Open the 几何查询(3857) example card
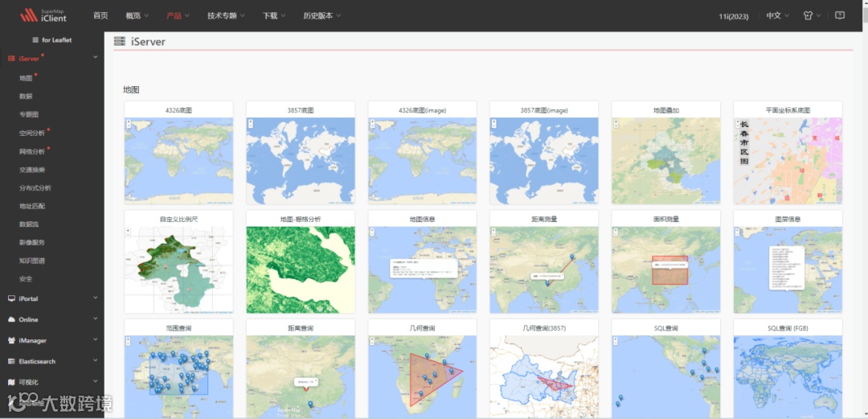 pos(544,369)
